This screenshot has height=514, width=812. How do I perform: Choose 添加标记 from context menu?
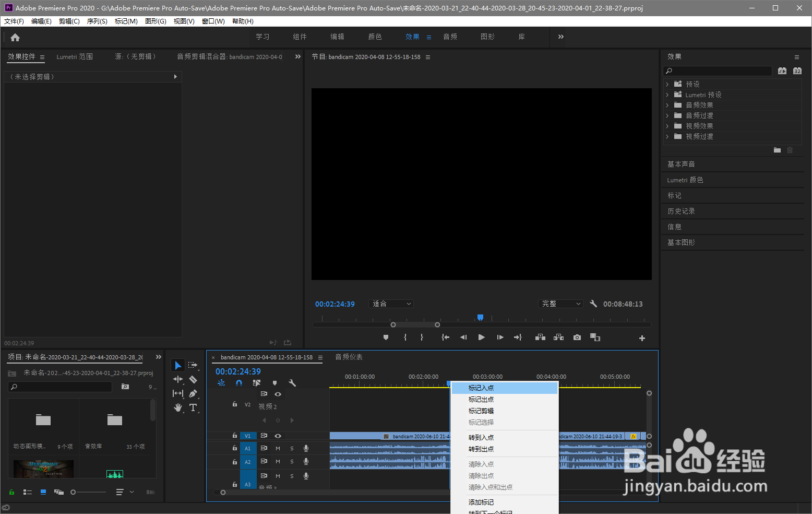pyautogui.click(x=505, y=503)
